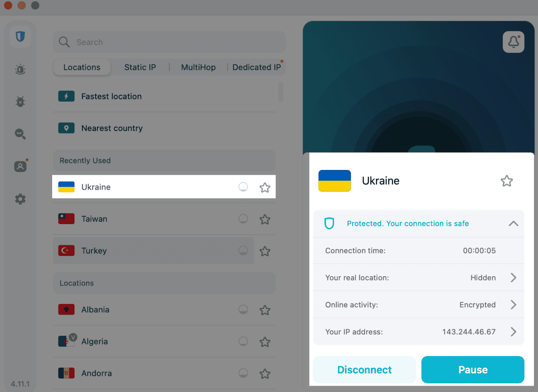Expand the Your IP address chevron
The width and height of the screenshot is (538, 392).
[513, 332]
